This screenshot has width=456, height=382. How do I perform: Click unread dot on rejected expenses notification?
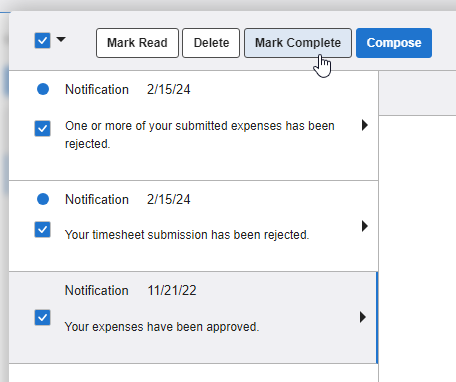pyautogui.click(x=43, y=89)
